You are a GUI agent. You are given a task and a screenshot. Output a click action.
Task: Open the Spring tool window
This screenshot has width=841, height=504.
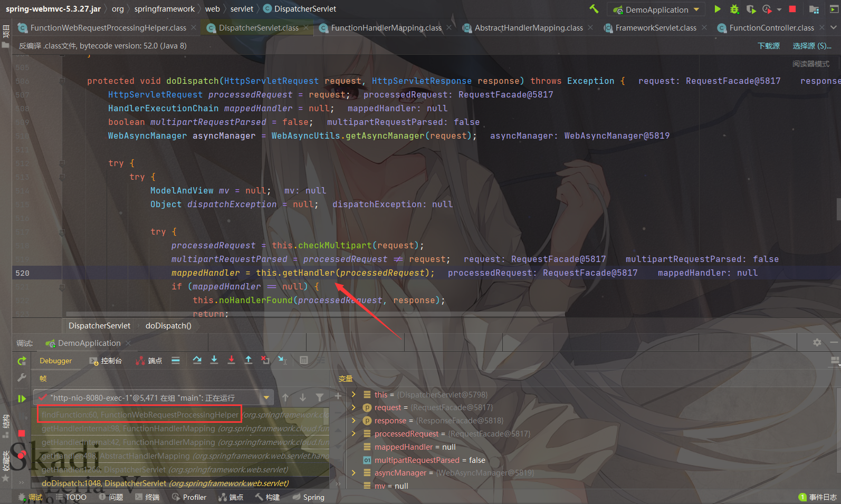coord(309,497)
